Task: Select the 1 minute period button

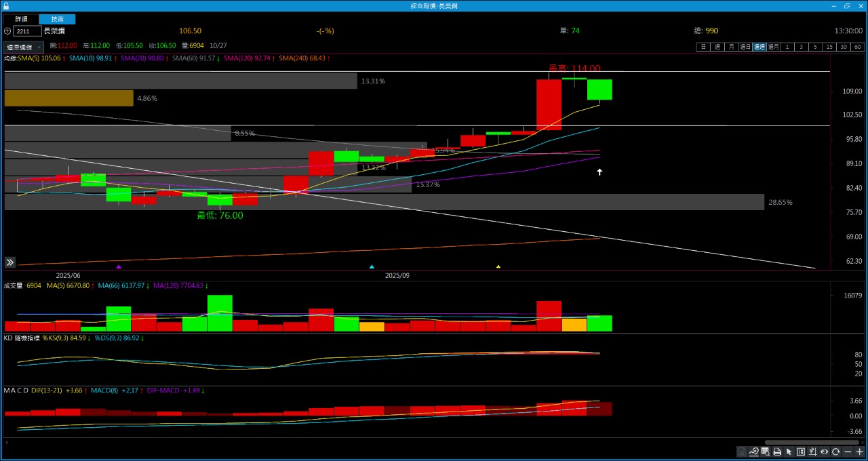Action: pyautogui.click(x=787, y=47)
